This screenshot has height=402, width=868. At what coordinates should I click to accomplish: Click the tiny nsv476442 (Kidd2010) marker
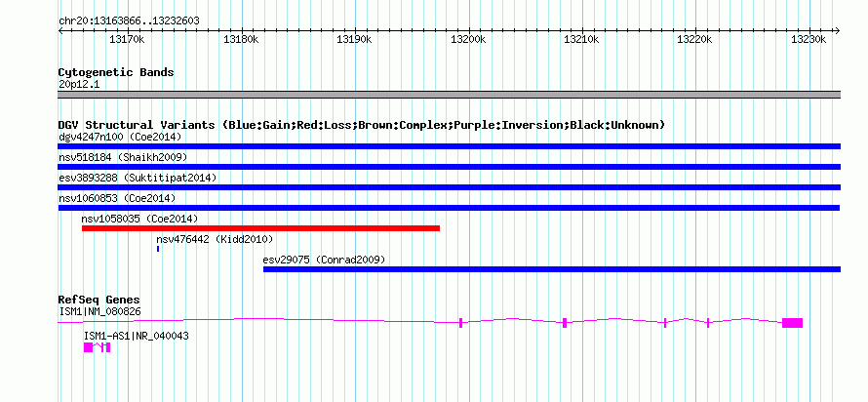tap(158, 249)
